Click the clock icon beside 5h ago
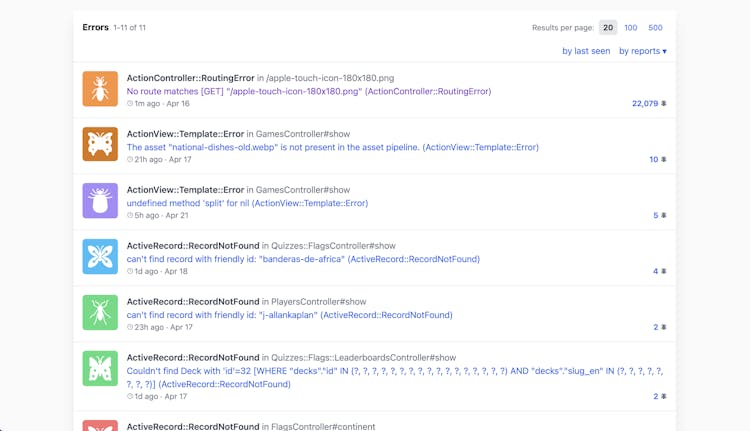Viewport: 750px width, 431px height. 130,215
